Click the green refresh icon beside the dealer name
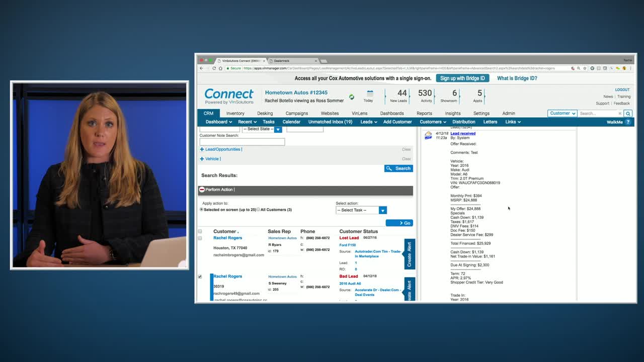The height and width of the screenshot is (362, 644). pos(352,97)
